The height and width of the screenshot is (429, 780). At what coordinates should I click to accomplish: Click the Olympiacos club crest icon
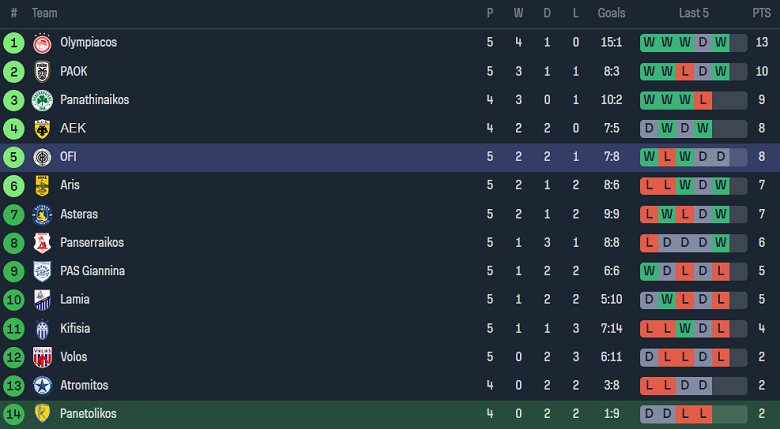[x=42, y=43]
